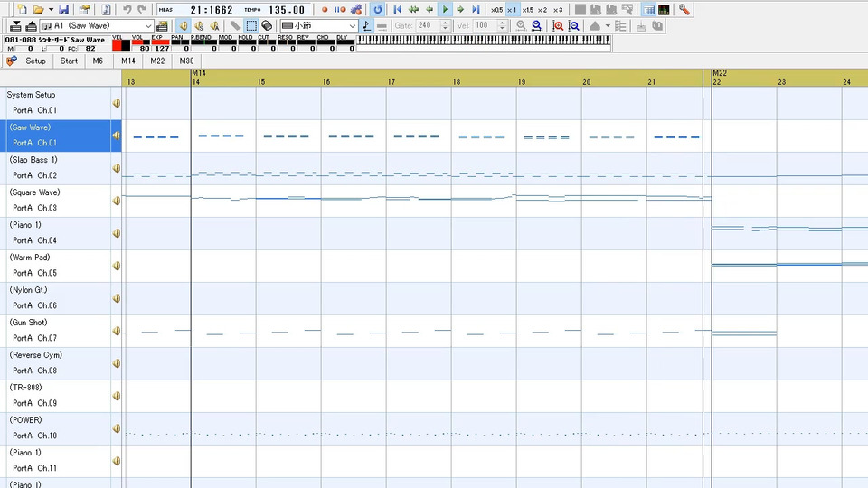The height and width of the screenshot is (488, 868).
Task: Play the song with the green play button
Action: click(445, 9)
